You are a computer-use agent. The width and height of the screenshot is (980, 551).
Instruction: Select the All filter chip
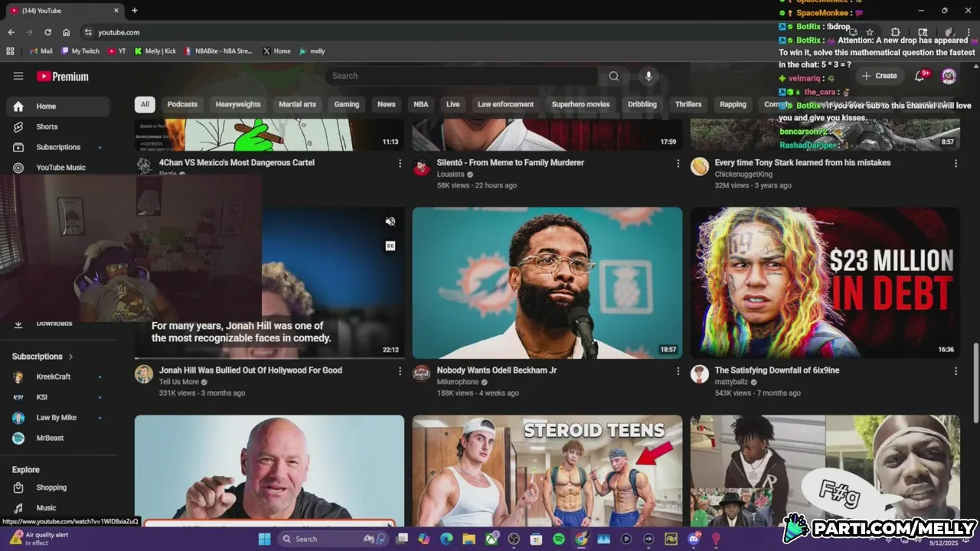tap(145, 104)
